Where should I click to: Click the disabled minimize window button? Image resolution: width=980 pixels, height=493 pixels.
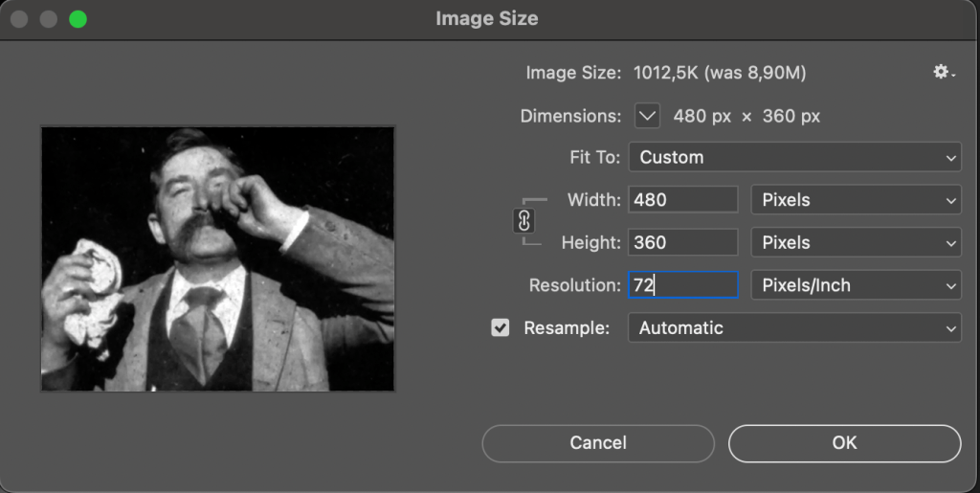coord(48,19)
